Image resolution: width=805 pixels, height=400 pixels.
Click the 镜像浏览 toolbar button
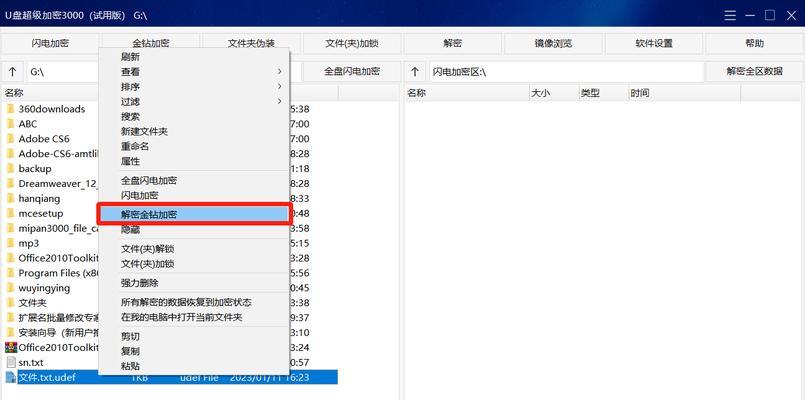(x=553, y=44)
